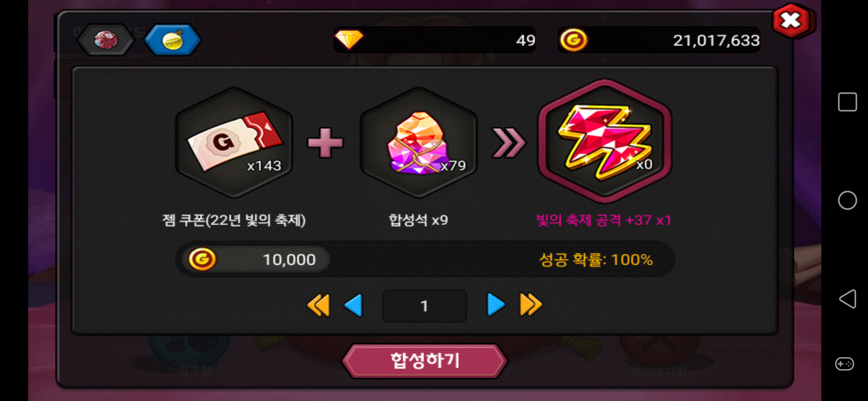This screenshot has width=868, height=401.
Task: Select the yellow potion hexagon tab
Action: coord(172,40)
